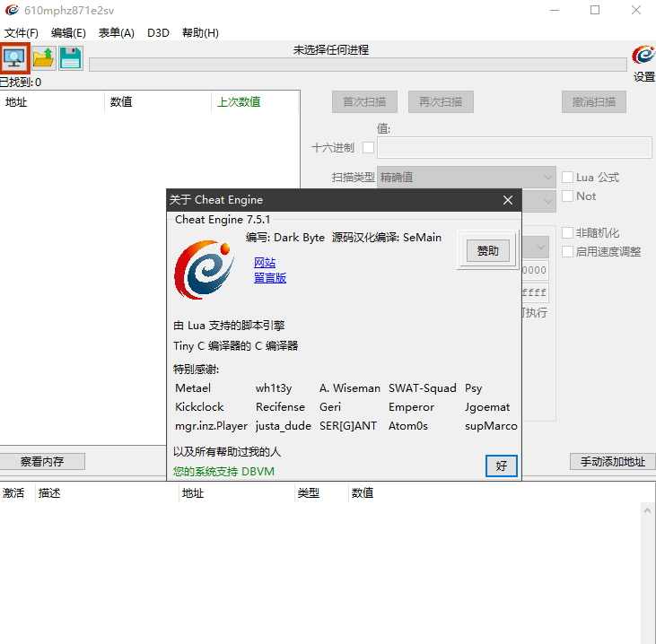Screen dimensions: 656x644
Task: Click the 再次扫描 button
Action: (441, 102)
